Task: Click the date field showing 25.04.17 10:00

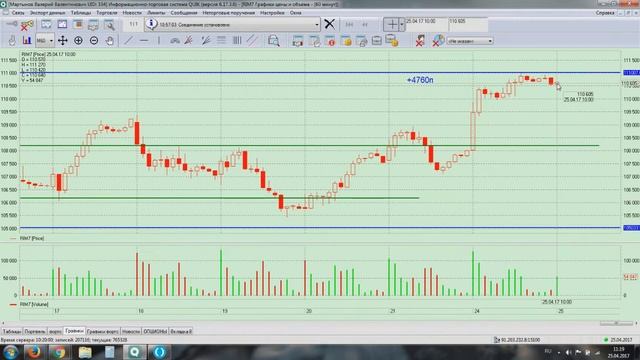Action: coord(426,24)
